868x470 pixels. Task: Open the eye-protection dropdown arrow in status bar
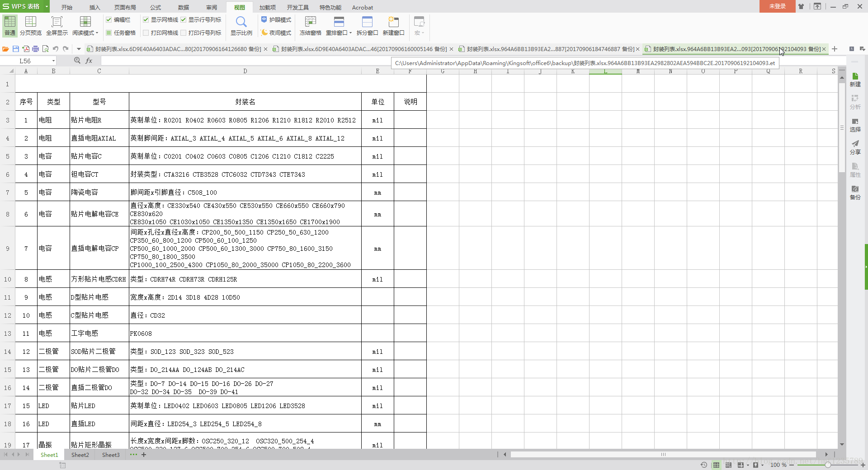762,465
